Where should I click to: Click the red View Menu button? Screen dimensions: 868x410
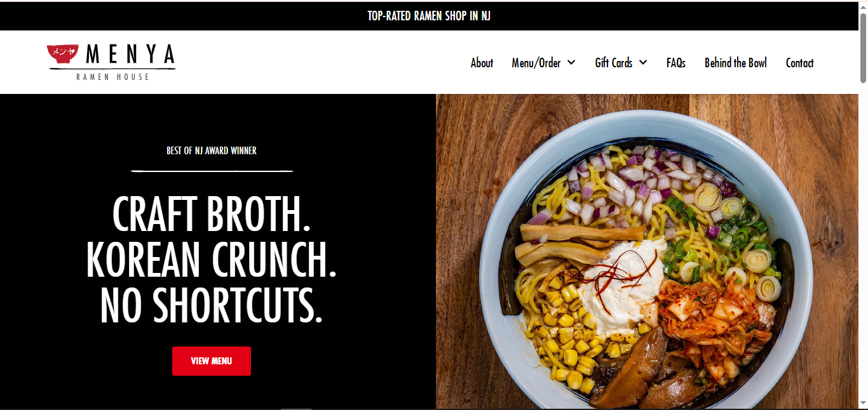[212, 361]
